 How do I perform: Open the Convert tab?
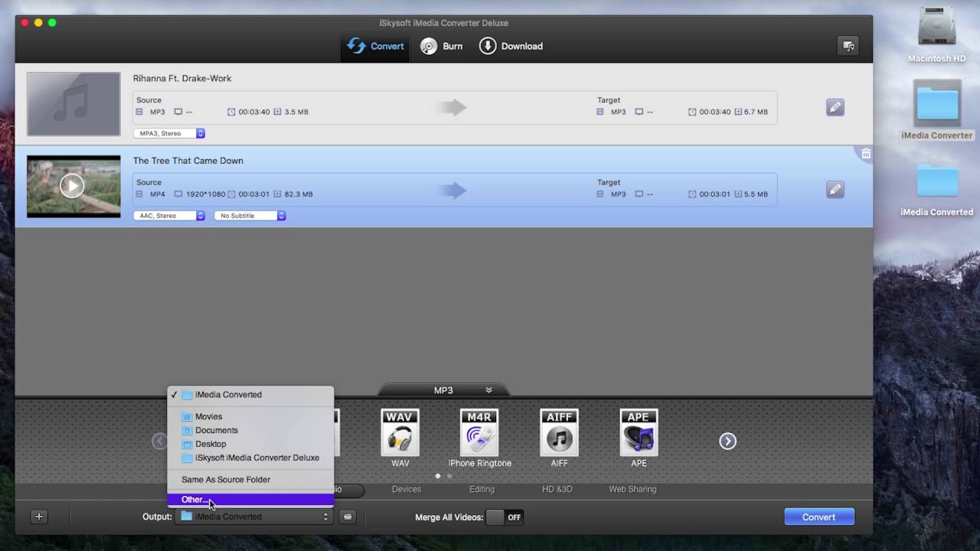click(x=375, y=46)
